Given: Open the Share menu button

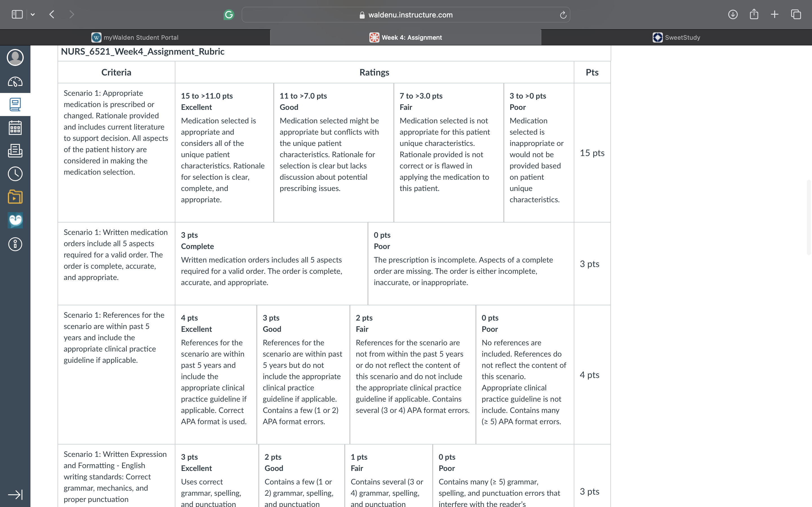Looking at the screenshot, I should (754, 14).
